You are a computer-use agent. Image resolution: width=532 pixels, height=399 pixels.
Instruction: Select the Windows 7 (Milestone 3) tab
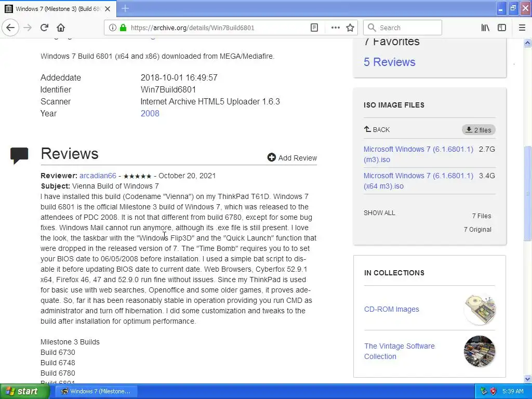coord(58,9)
